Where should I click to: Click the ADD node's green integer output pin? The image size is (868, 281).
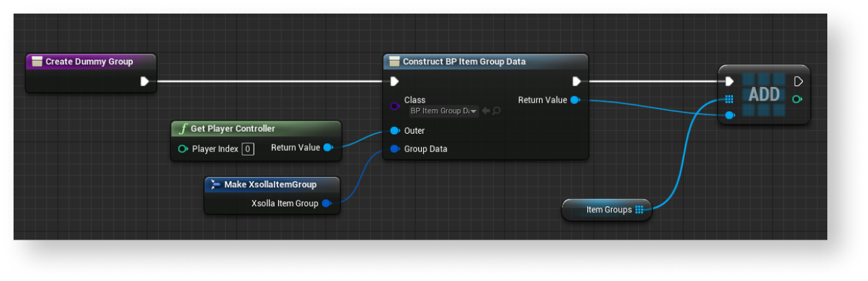(x=797, y=99)
